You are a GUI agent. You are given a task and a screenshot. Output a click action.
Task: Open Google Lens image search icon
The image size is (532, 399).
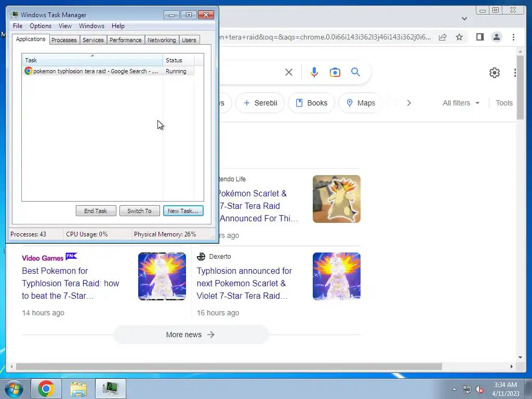click(x=335, y=72)
